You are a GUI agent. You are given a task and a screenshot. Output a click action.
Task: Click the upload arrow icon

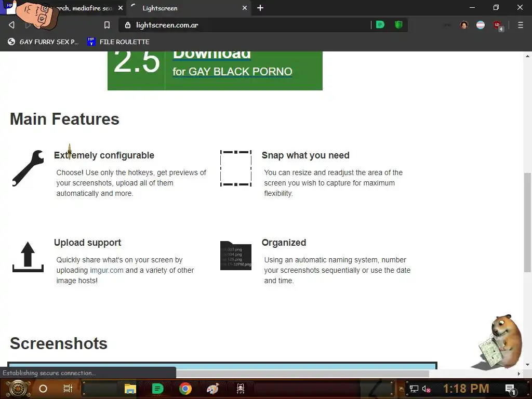coord(28,257)
